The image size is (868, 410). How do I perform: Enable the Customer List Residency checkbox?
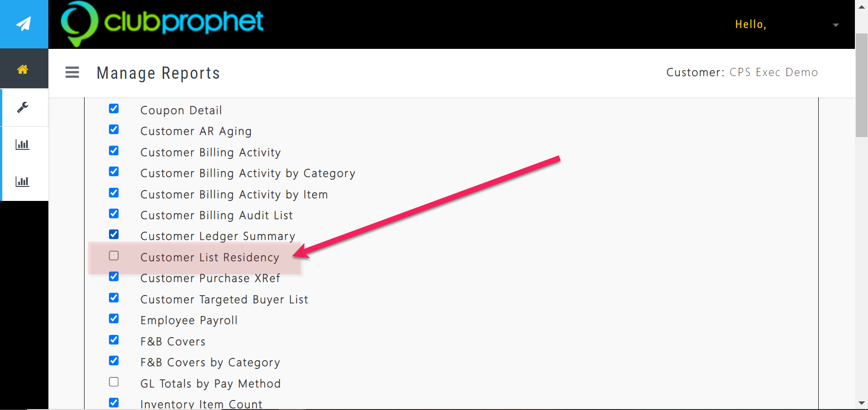point(114,256)
